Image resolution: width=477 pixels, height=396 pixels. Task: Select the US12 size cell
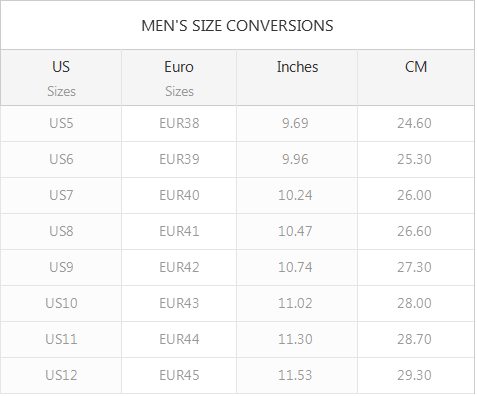[61, 375]
